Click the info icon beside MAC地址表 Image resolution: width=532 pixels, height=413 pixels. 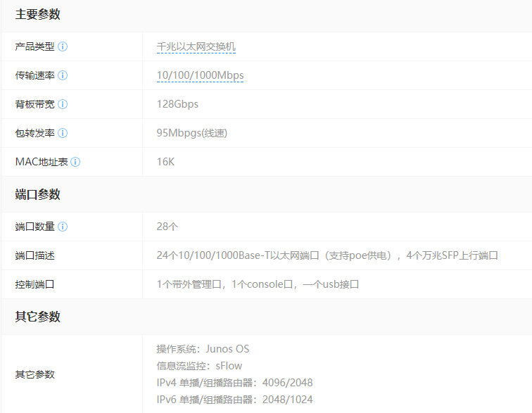click(75, 162)
